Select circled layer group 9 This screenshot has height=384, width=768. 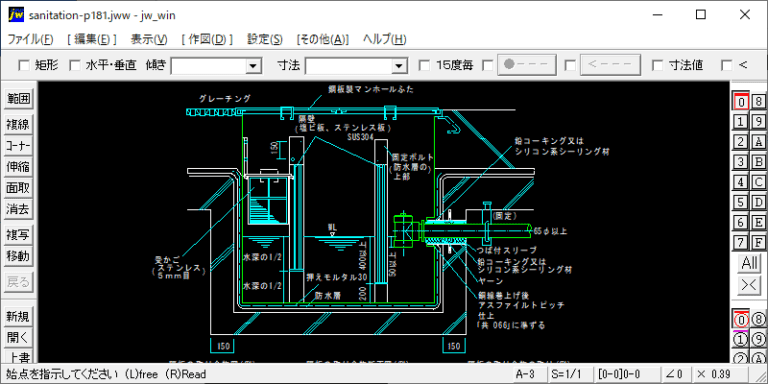759,339
